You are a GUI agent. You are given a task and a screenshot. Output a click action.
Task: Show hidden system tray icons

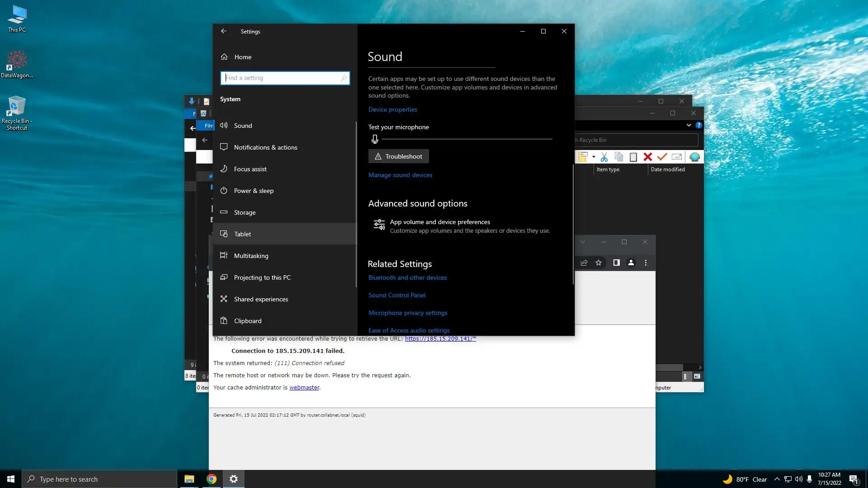click(x=777, y=479)
